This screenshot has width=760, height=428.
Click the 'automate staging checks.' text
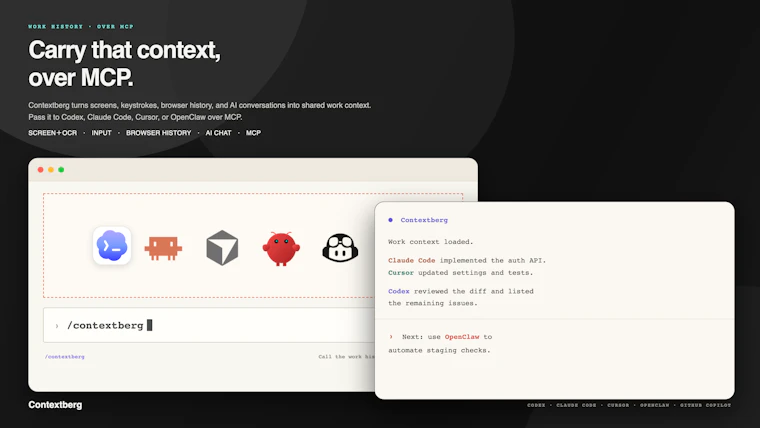(x=439, y=350)
